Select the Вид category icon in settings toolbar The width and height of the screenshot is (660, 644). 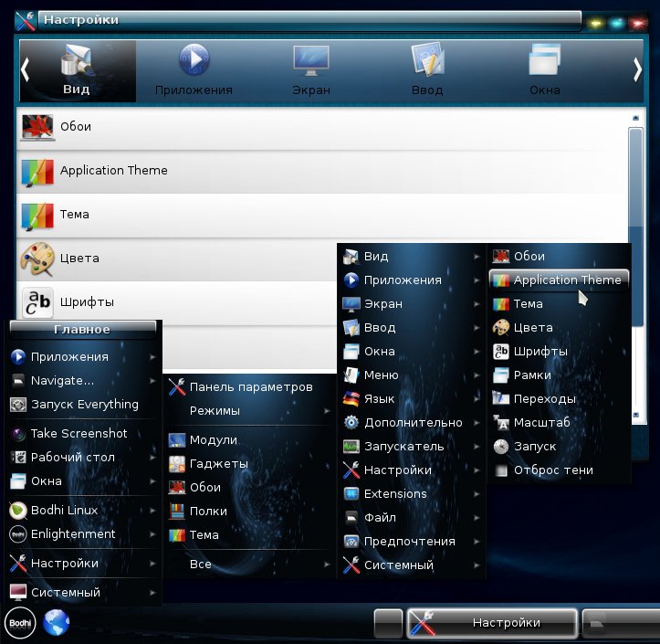[76, 60]
